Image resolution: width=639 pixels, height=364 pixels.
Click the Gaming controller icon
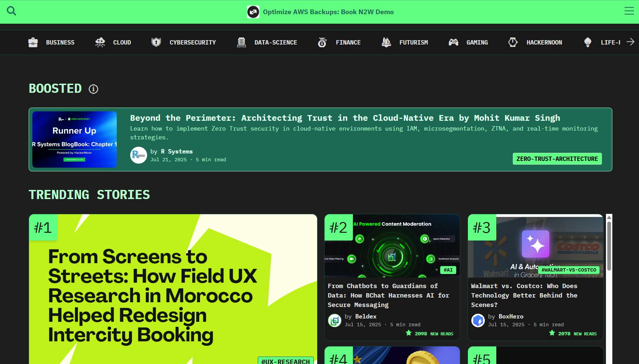tap(453, 42)
